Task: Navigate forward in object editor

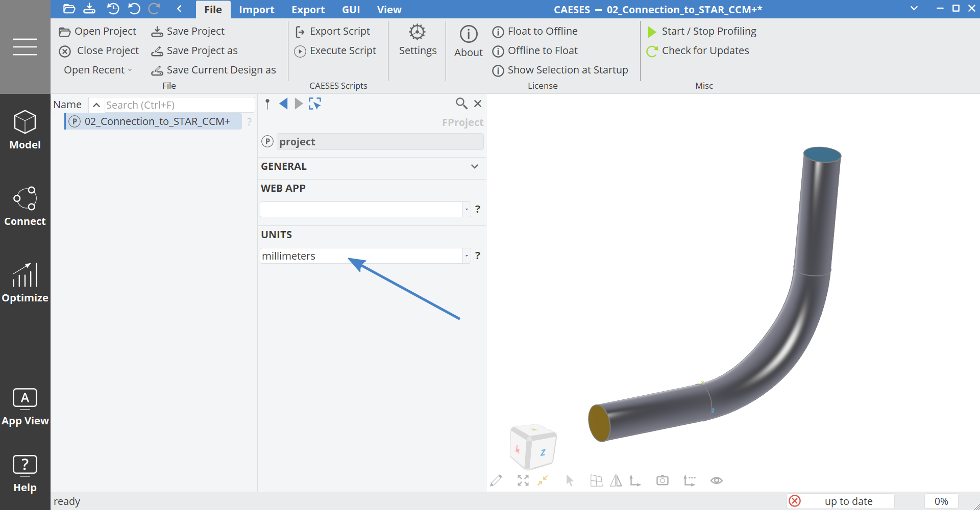Action: (299, 104)
